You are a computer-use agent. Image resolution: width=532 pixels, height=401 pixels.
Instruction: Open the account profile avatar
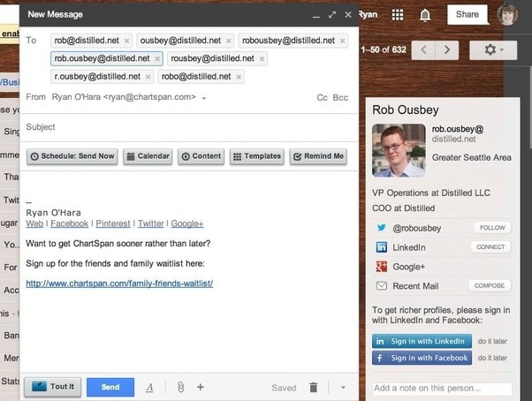click(507, 15)
